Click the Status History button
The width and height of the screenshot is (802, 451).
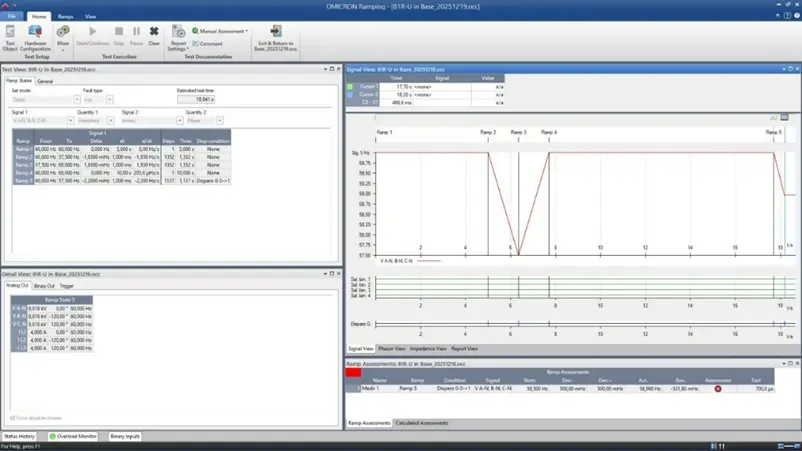[19, 436]
